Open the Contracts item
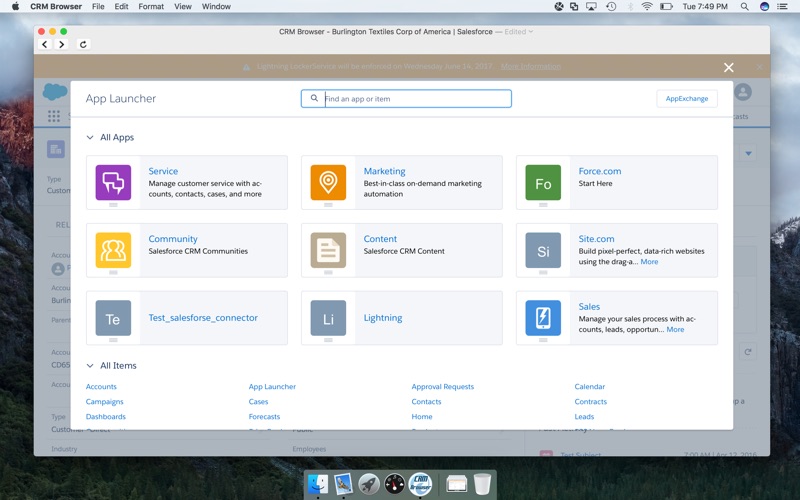This screenshot has width=800, height=500. [x=591, y=402]
